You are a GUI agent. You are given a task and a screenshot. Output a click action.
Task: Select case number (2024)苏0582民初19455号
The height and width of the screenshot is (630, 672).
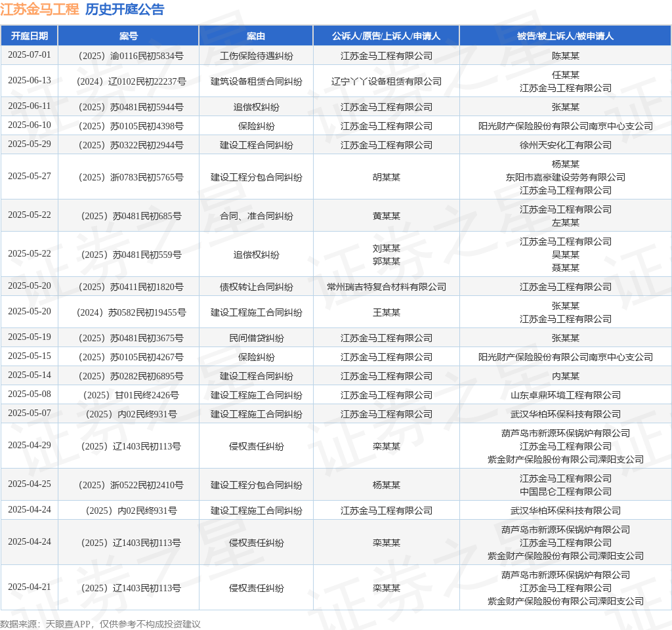tap(131, 312)
